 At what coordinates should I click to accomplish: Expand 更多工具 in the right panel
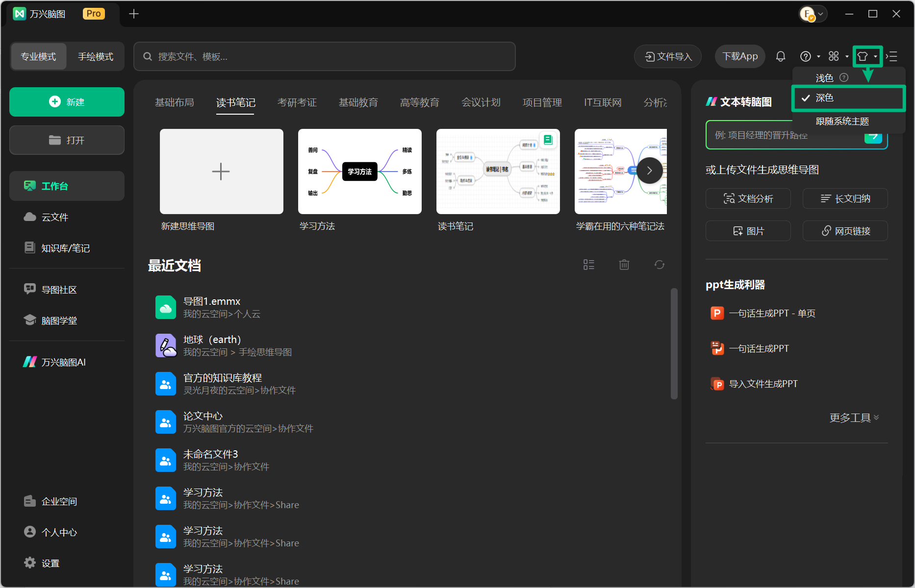pyautogui.click(x=854, y=417)
